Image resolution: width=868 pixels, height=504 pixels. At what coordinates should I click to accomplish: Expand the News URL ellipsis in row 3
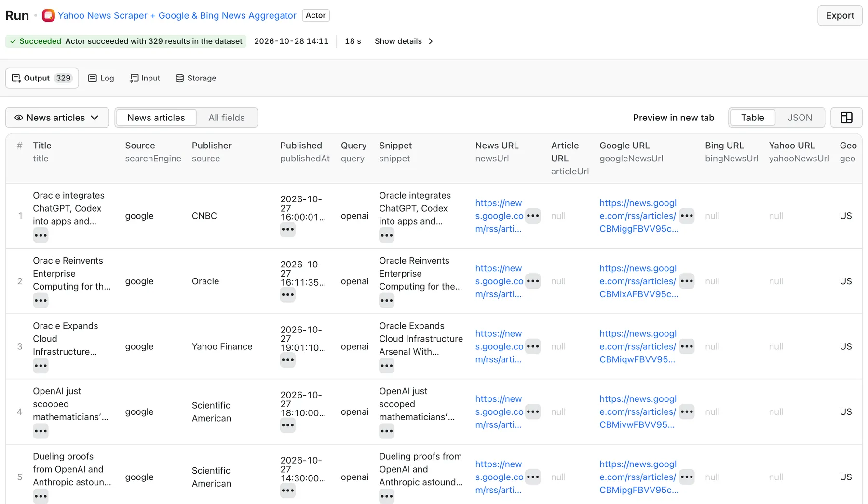coord(533,346)
